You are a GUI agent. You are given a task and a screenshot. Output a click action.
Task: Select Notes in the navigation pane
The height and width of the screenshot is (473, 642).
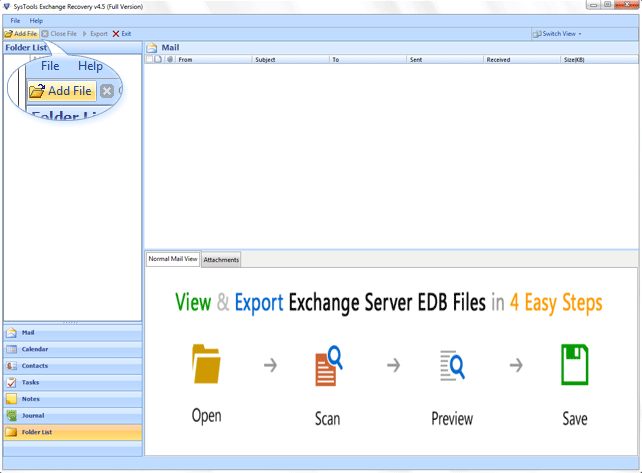coord(73,399)
